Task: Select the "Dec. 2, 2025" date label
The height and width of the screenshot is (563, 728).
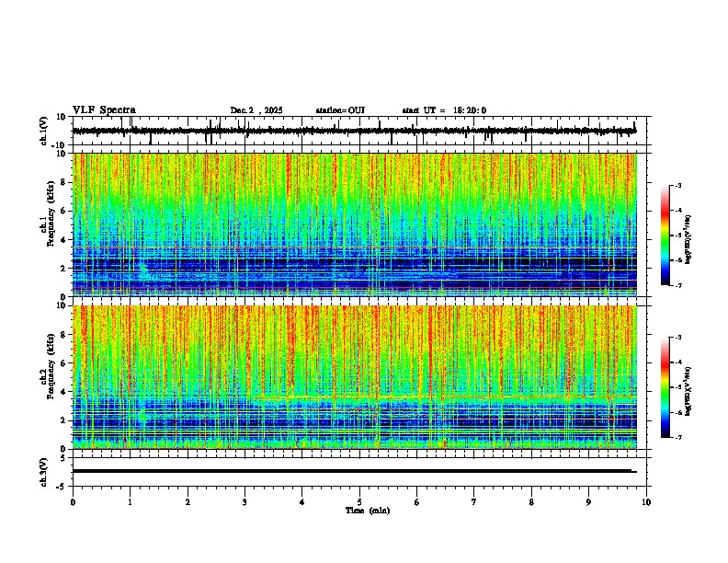Action: (x=256, y=110)
